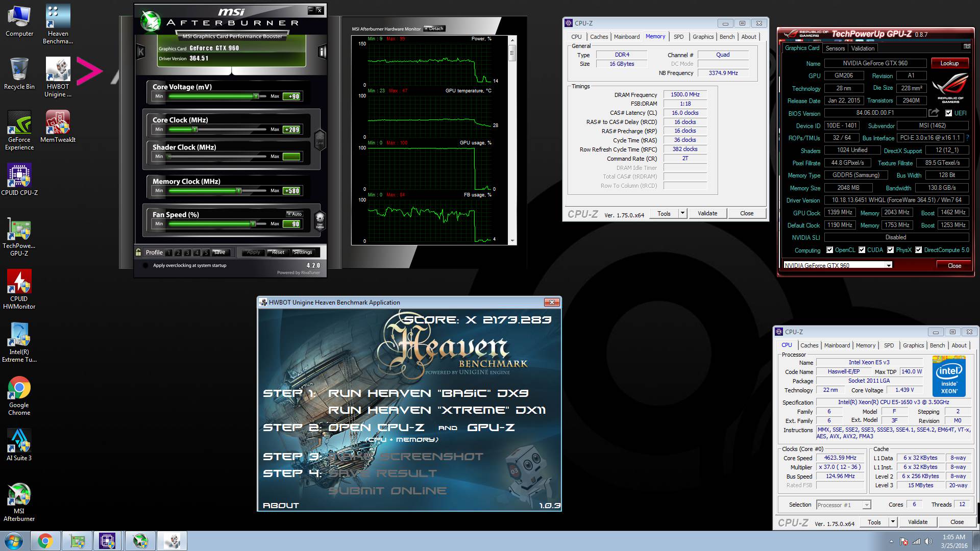Click the Lookup button in GPU-Z
980x551 pixels.
[x=949, y=63]
